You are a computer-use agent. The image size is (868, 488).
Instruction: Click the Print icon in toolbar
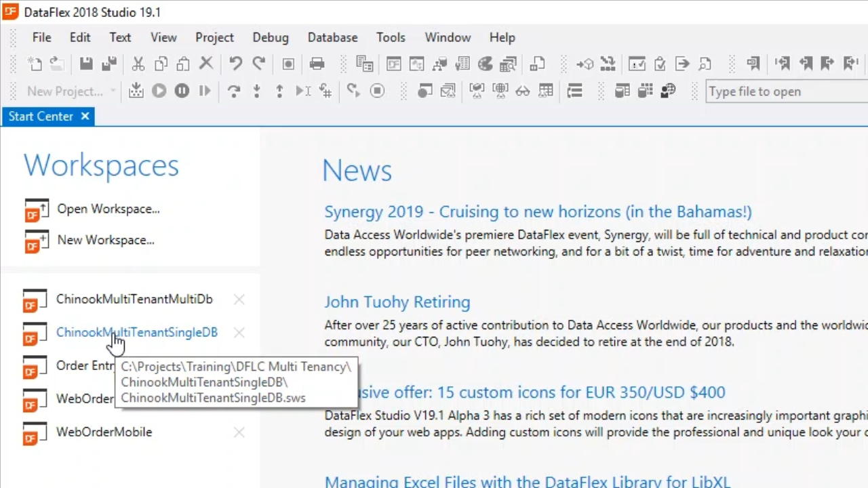click(x=317, y=64)
